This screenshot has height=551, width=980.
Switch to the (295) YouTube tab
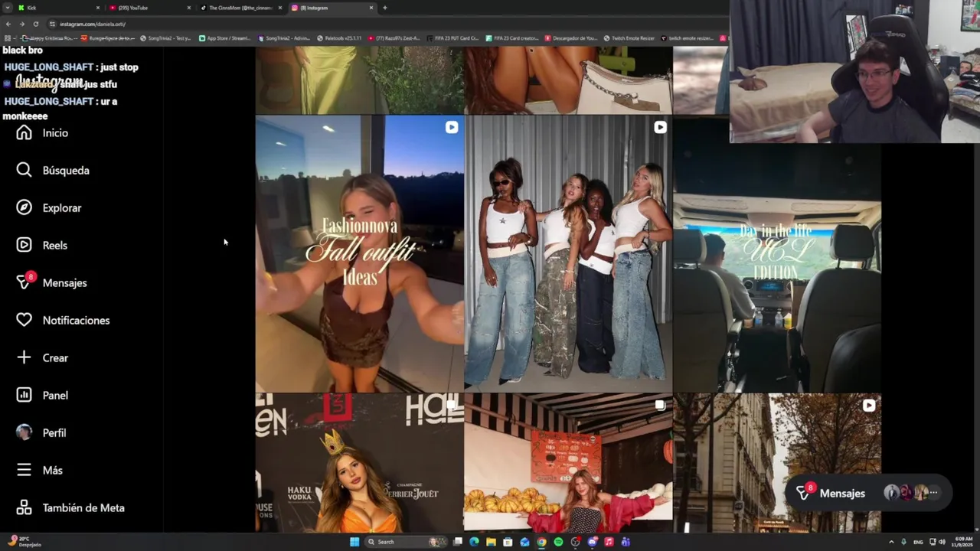point(149,8)
